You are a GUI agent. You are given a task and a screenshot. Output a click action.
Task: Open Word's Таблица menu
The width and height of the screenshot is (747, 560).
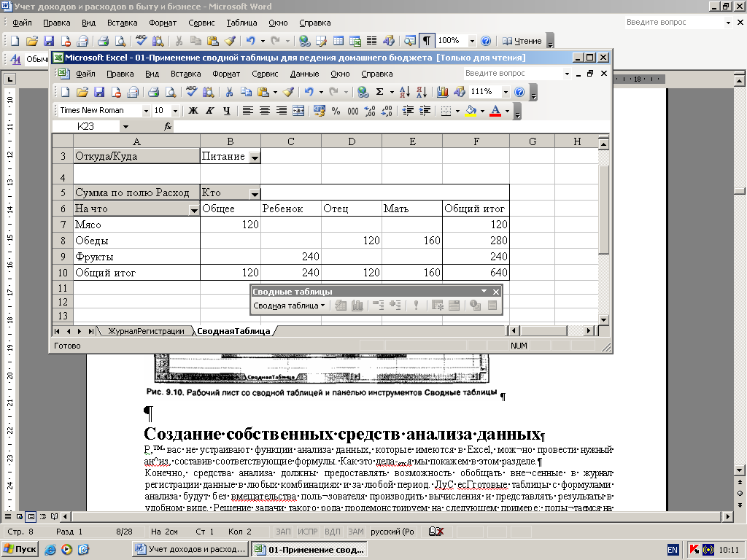point(241,23)
